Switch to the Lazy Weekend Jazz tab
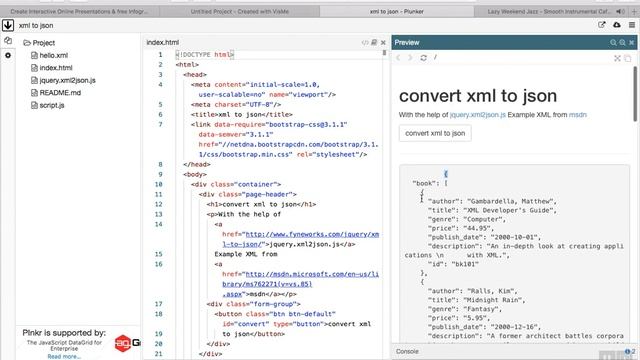640x360 pixels. [549, 11]
